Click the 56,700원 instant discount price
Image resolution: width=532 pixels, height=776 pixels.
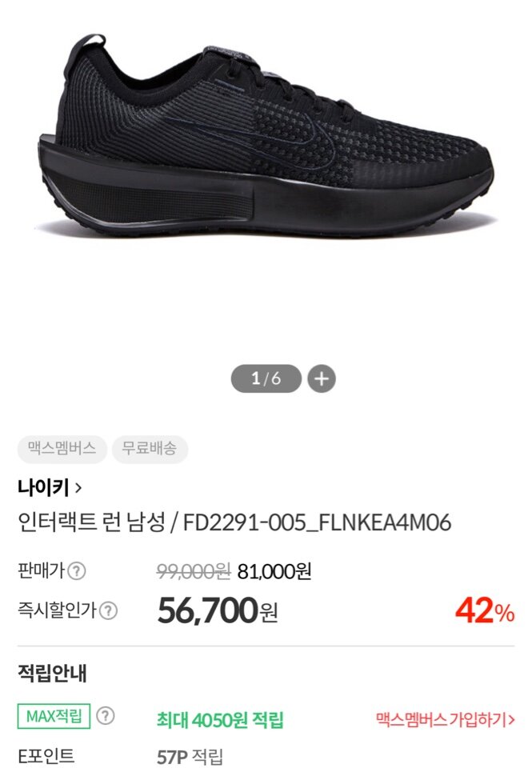pyautogui.click(x=218, y=610)
